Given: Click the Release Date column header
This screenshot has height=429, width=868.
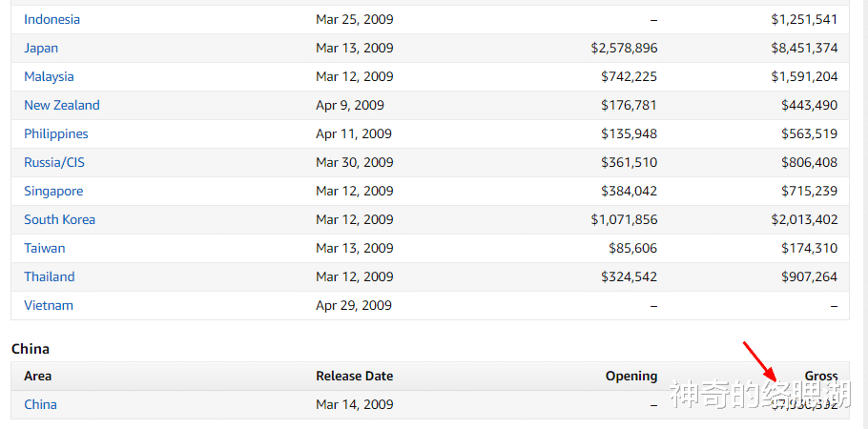Looking at the screenshot, I should (354, 376).
